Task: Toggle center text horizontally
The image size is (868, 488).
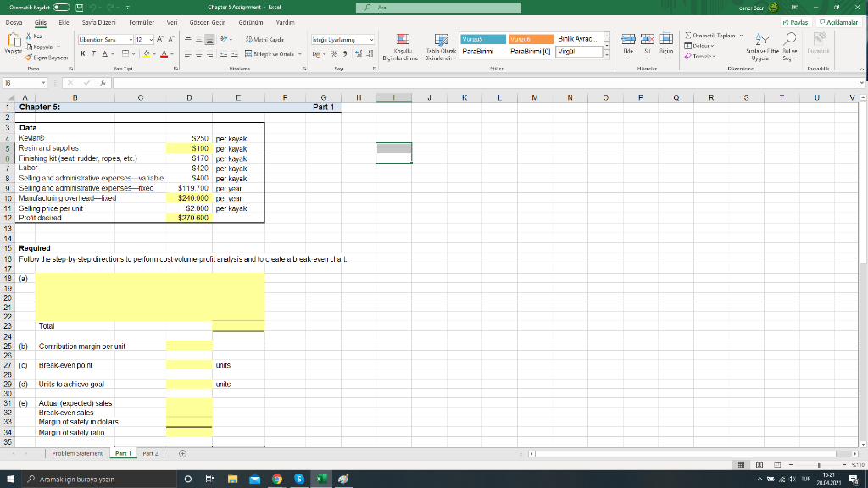Action: coord(198,54)
